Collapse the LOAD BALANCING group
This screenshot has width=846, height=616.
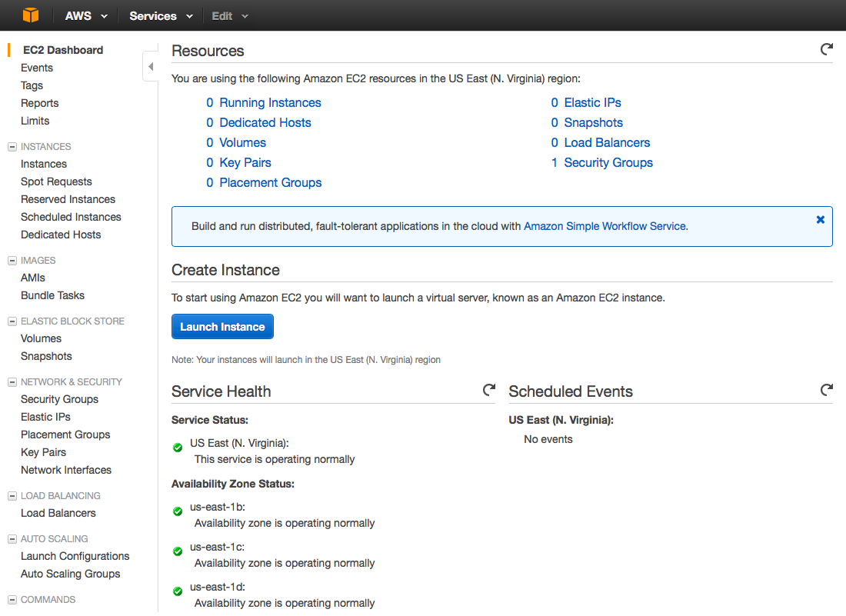(x=12, y=496)
